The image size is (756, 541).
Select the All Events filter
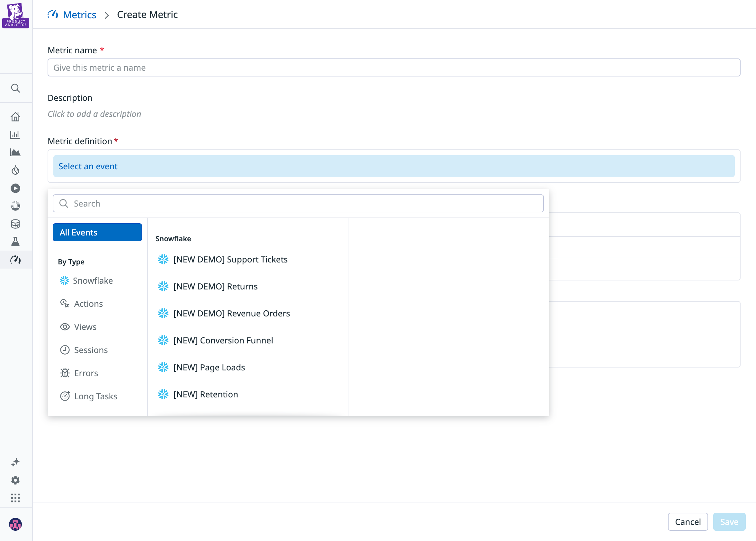[x=97, y=232]
